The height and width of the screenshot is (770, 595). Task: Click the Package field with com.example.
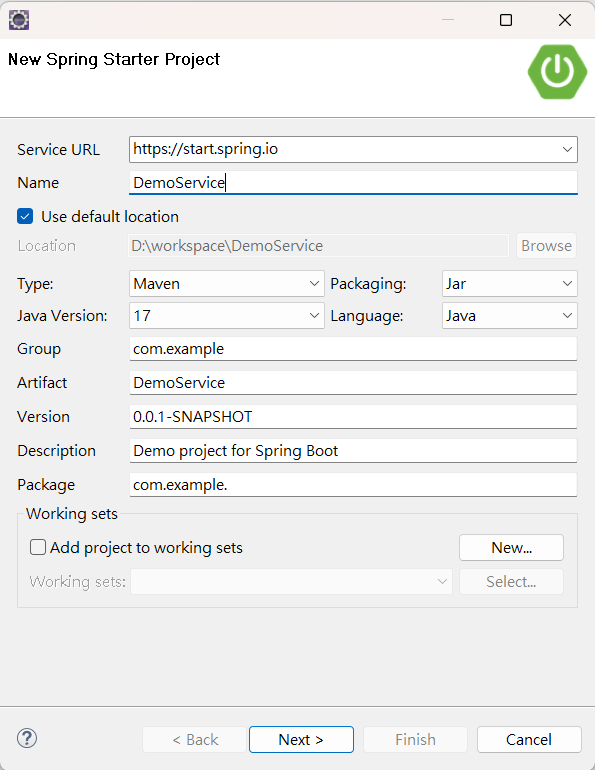[353, 485]
